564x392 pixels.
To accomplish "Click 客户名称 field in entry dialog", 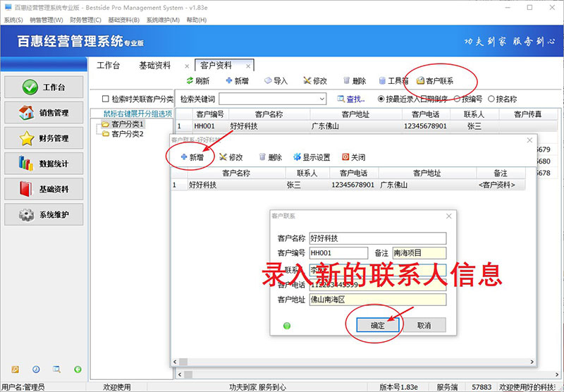I will (x=378, y=238).
